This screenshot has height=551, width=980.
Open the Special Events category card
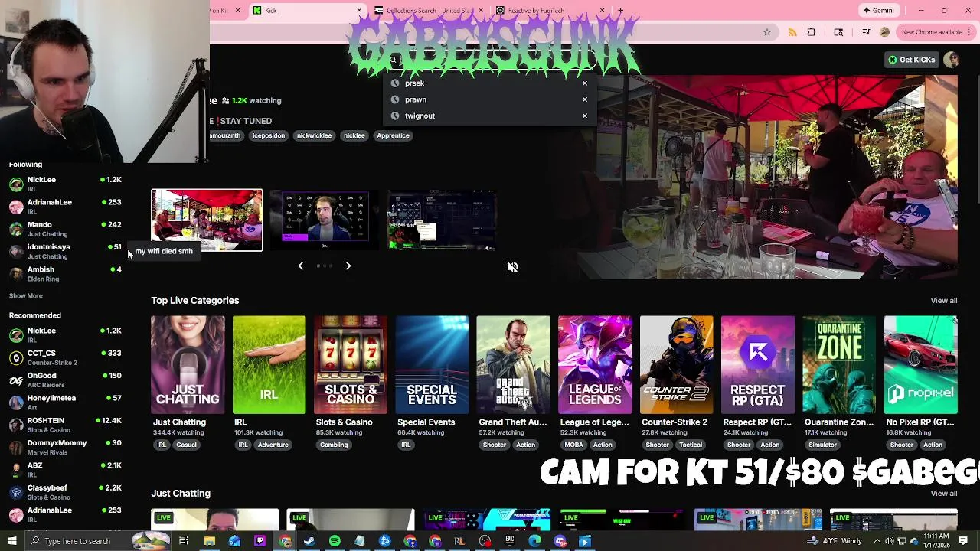432,364
